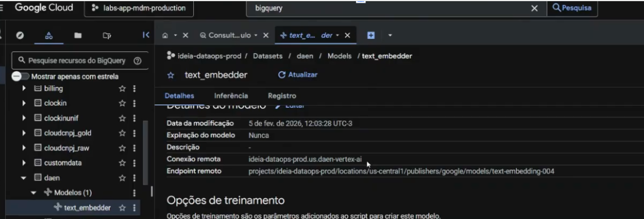Open more options for cloudcnpj_raw dataset
This screenshot has height=219, width=644.
pyautogui.click(x=134, y=148)
